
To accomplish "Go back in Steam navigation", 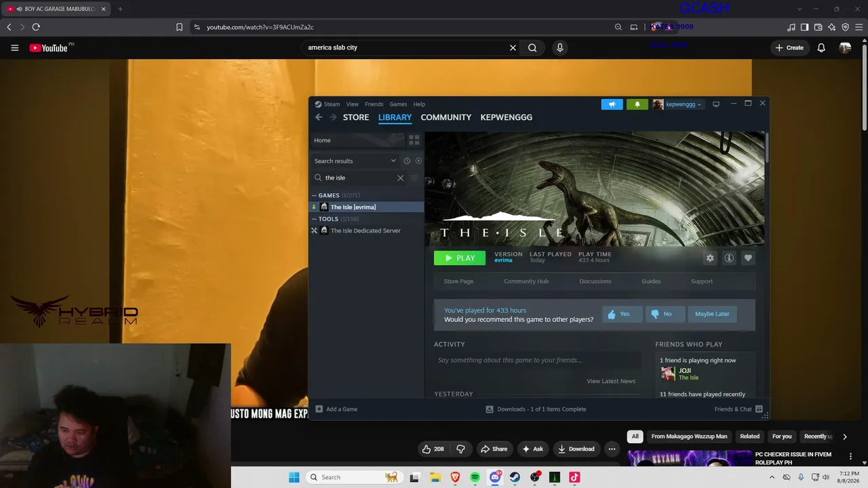I will (x=319, y=117).
